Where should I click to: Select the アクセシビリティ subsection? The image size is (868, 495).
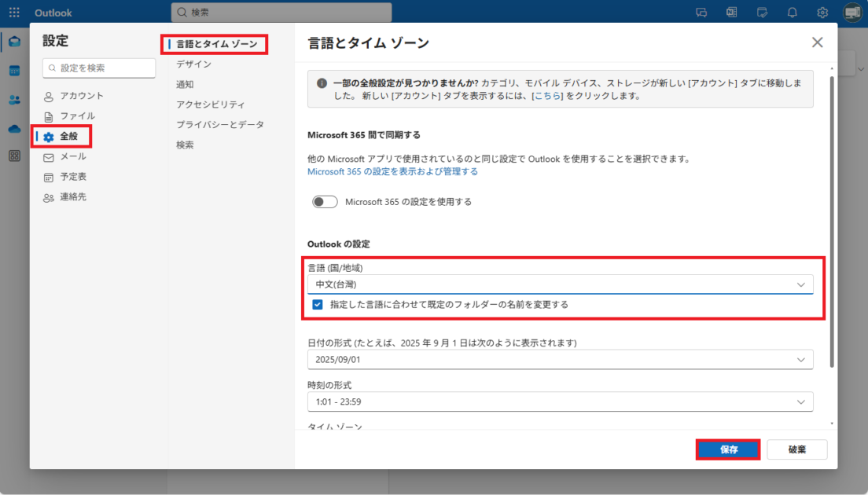211,104
